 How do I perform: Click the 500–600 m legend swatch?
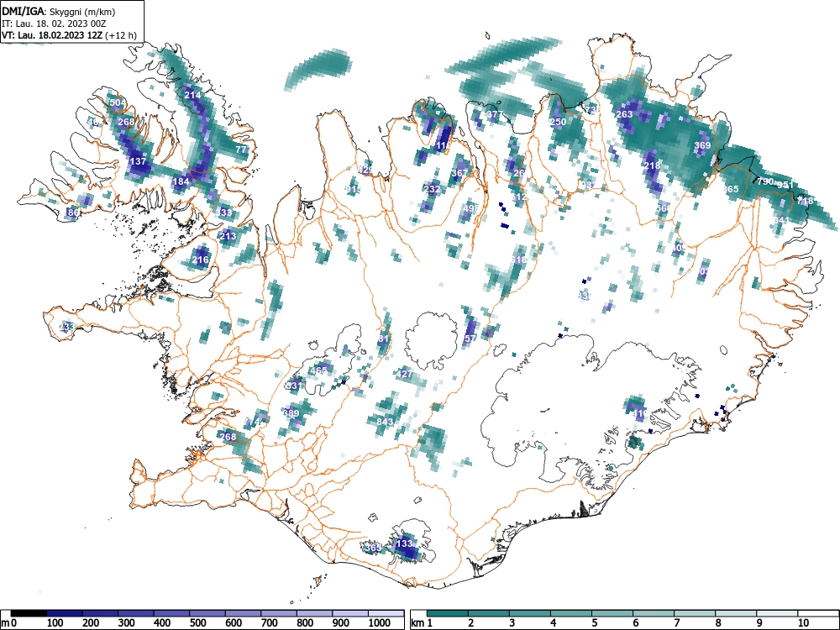(207, 613)
